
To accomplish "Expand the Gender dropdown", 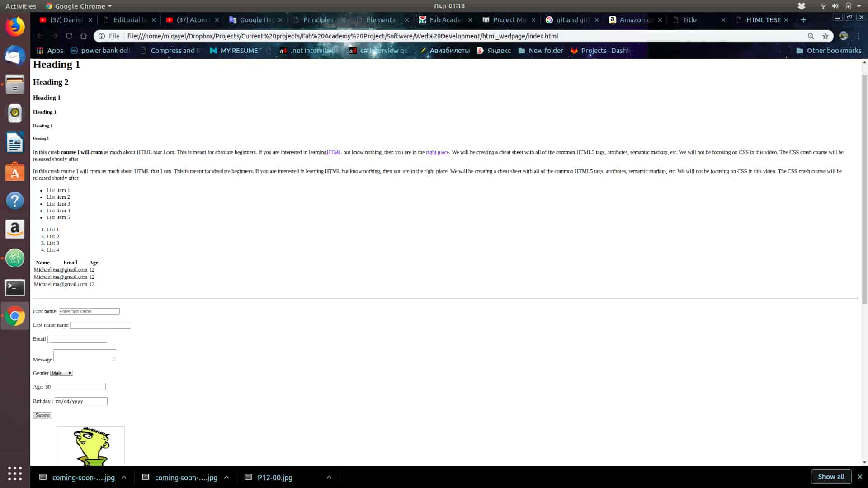I will (x=61, y=373).
